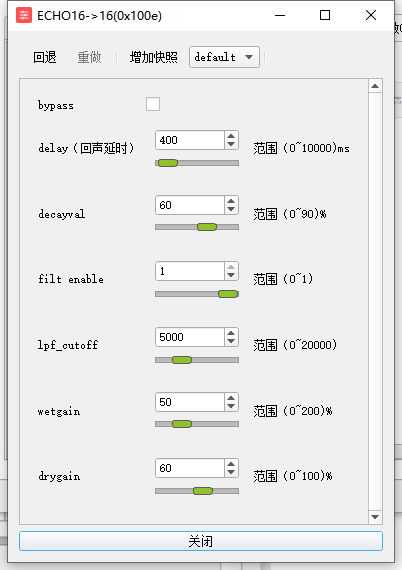The width and height of the screenshot is (402, 570).
Task: Decrease drygain with the down arrow
Action: point(231,472)
